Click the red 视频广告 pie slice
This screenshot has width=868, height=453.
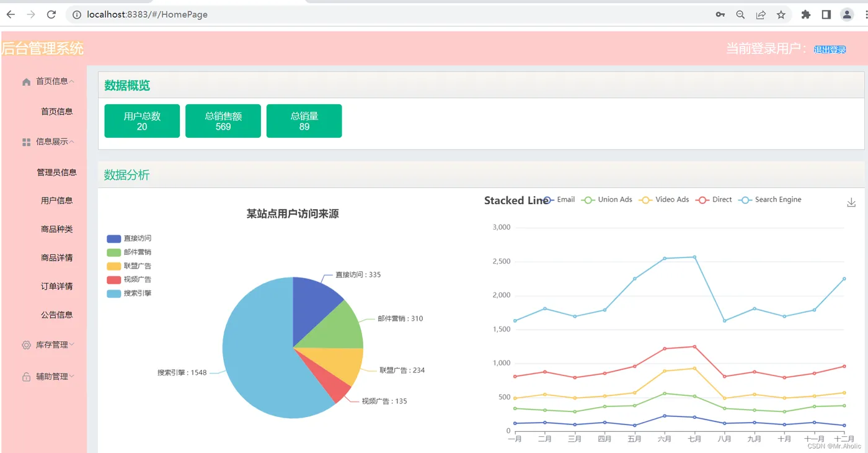[x=332, y=385]
